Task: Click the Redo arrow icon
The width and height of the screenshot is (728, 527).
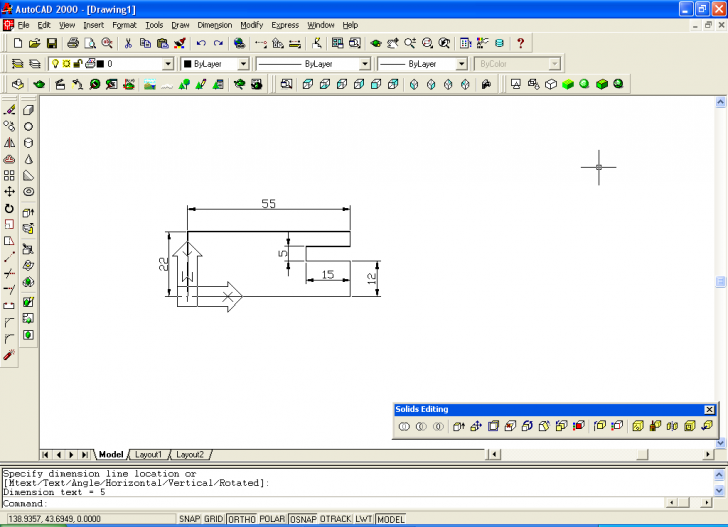Action: [x=218, y=43]
